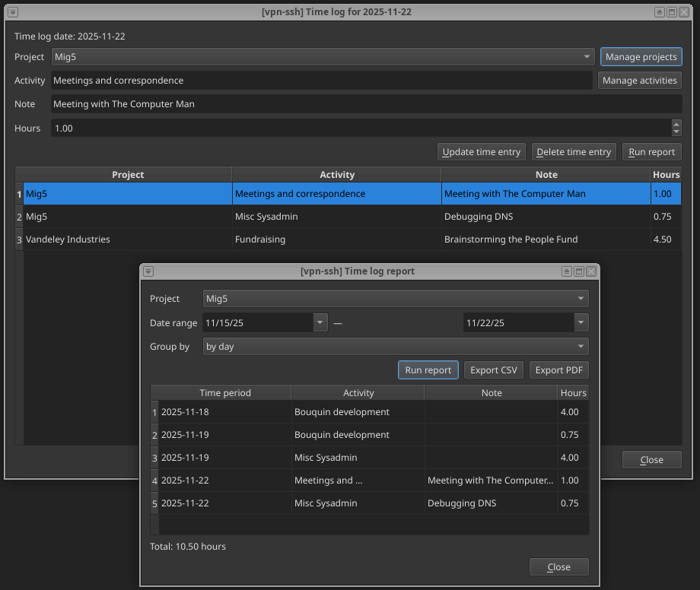
Task: Decrement Hours with the spinner down arrow
Action: point(676,132)
